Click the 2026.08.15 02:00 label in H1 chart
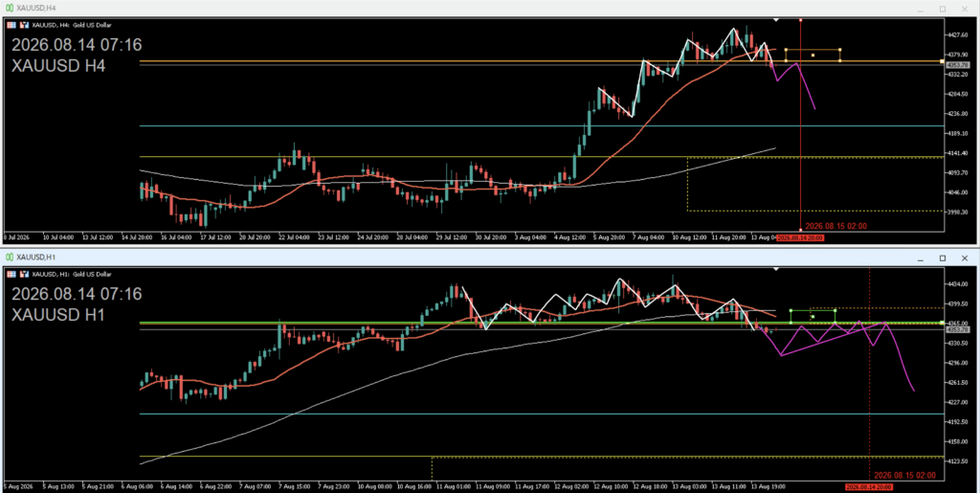This screenshot has height=493, width=980. [x=904, y=476]
